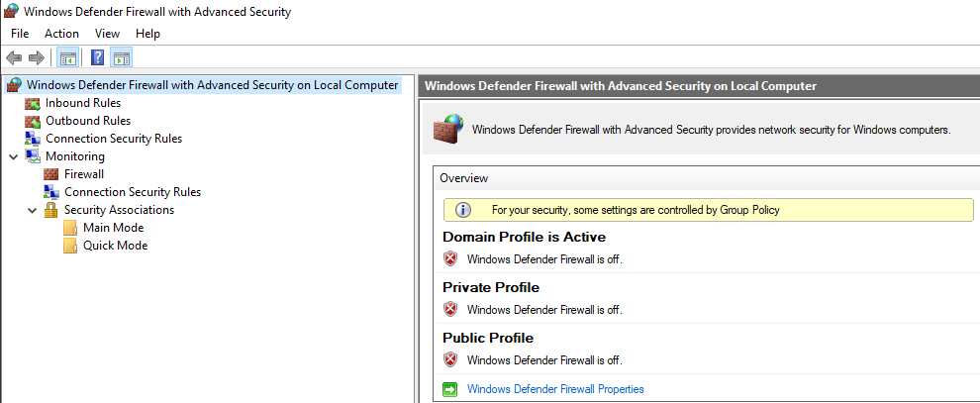
Task: Click 'Windows Defender Firewall is off' under Public Profile
Action: tap(545, 360)
